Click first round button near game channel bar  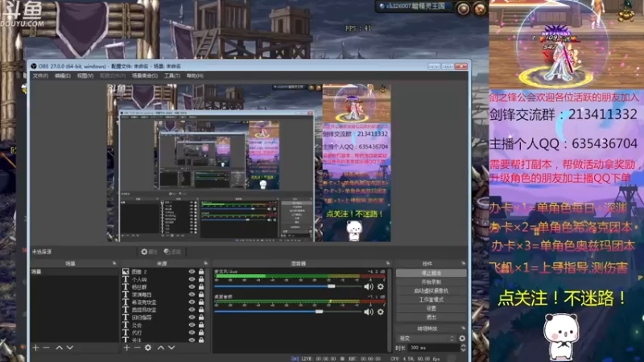coord(464,9)
